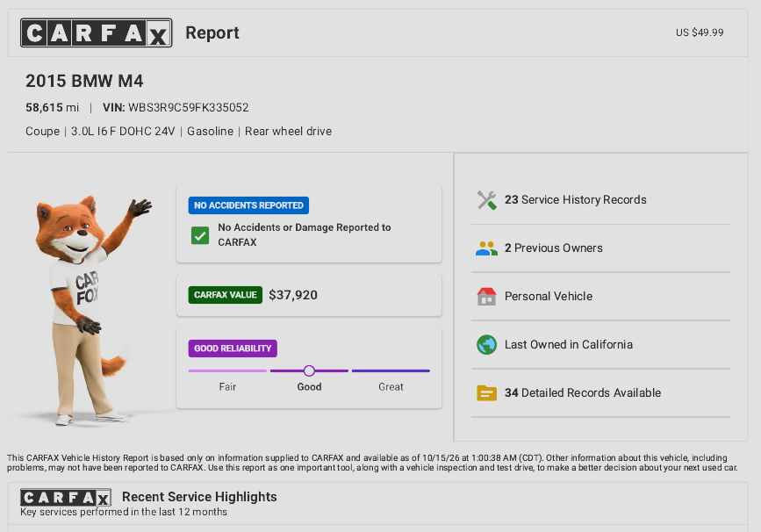The width and height of the screenshot is (761, 532).
Task: Click the Great label under the reliability bar
Action: [x=391, y=387]
